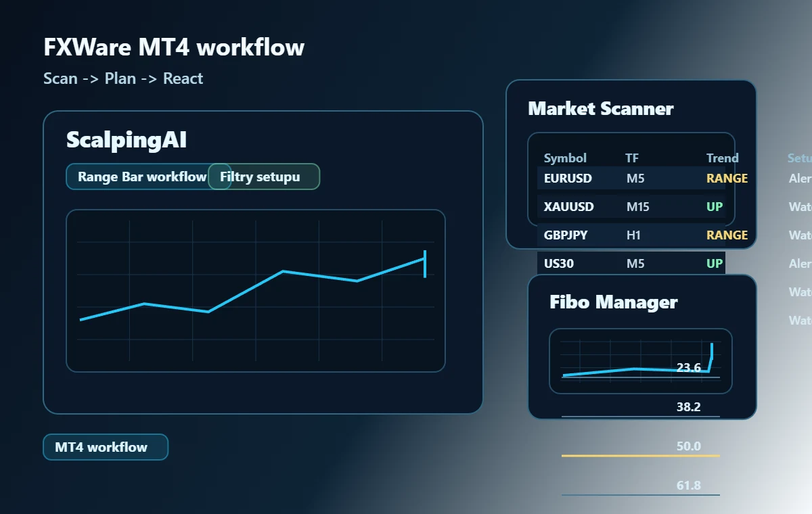The width and height of the screenshot is (812, 514).
Task: Click the M5 timeframe in the EURUSD row
Action: tap(635, 179)
